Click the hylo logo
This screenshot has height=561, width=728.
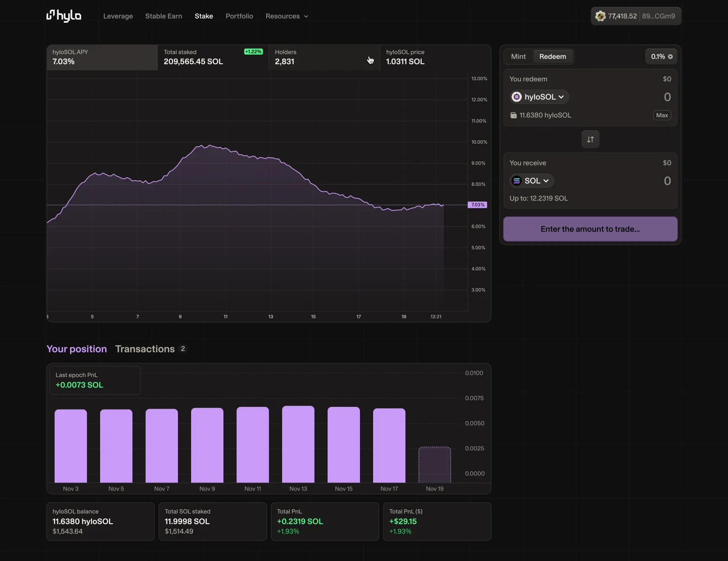click(64, 16)
